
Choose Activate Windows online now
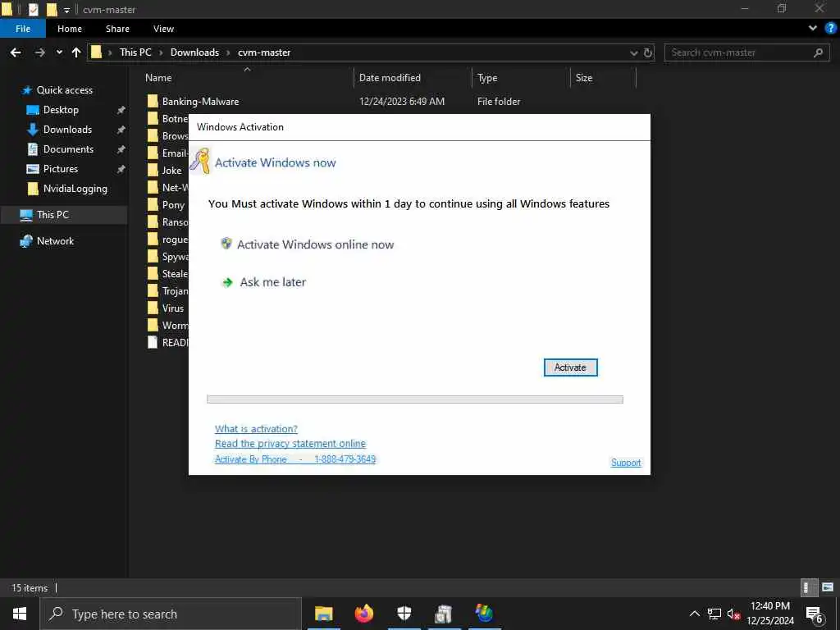tap(315, 244)
